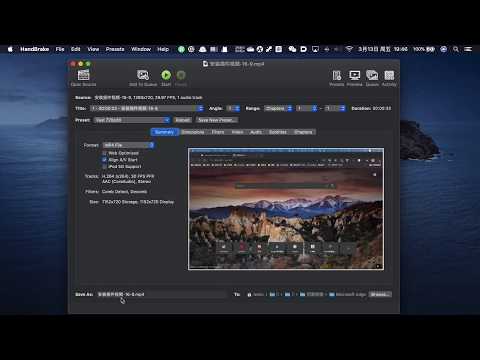Open the Presets panel icon

(337, 75)
